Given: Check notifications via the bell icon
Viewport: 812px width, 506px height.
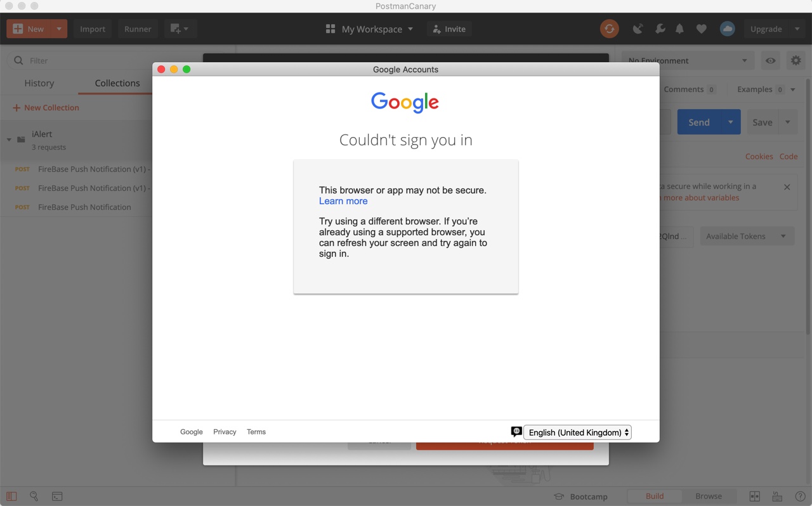Looking at the screenshot, I should (679, 29).
